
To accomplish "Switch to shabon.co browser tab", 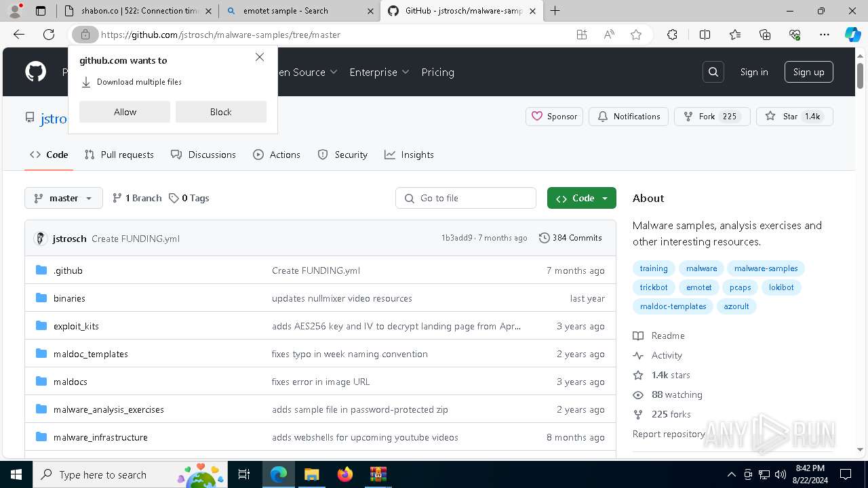I will 139,11.
